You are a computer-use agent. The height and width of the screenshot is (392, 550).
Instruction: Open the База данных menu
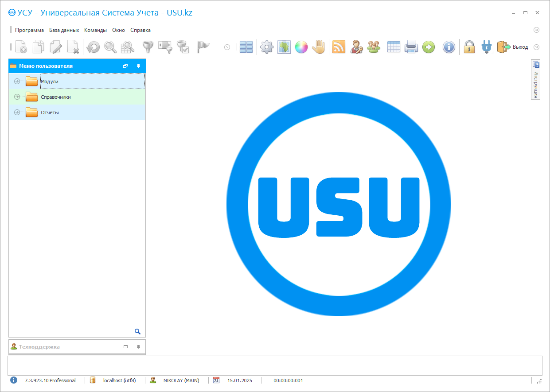point(64,30)
